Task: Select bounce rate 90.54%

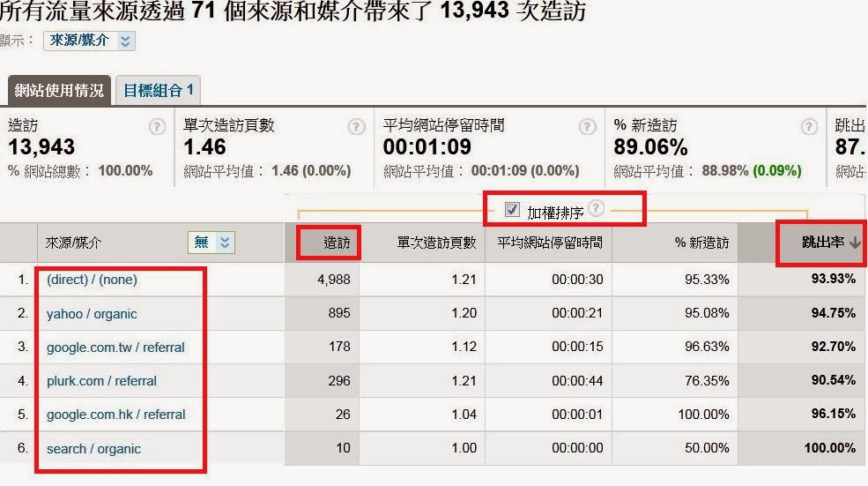Action: point(833,381)
